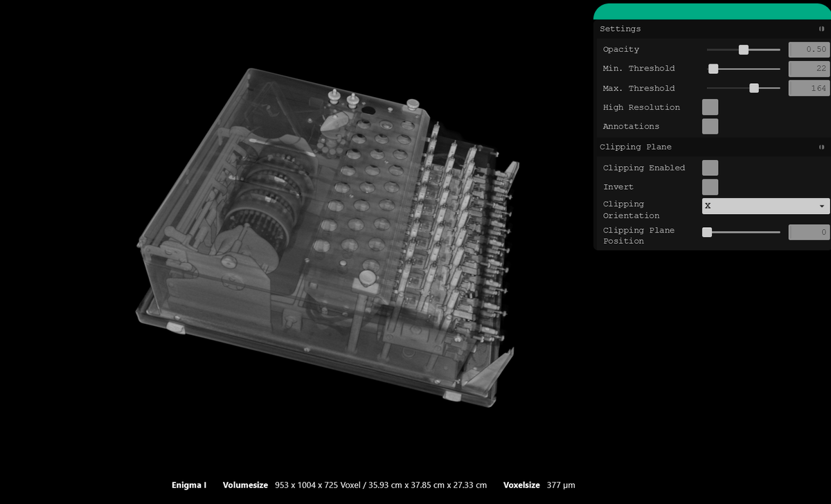
Task: Click the "377 µm" voxel size value
Action: tap(561, 485)
